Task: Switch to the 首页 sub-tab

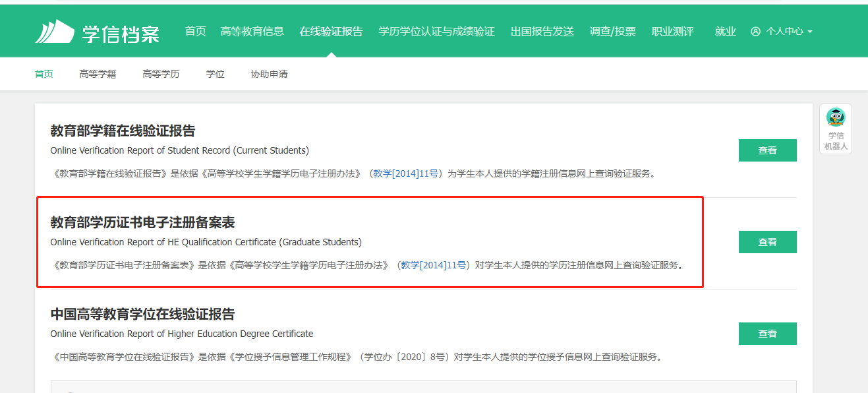Action: tap(44, 74)
